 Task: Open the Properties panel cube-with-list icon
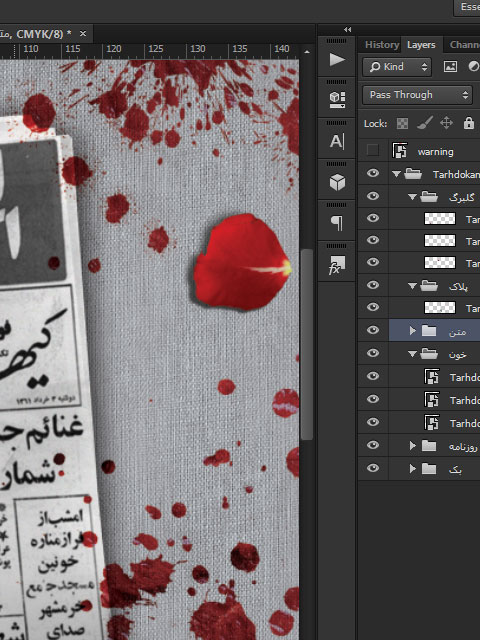(337, 99)
